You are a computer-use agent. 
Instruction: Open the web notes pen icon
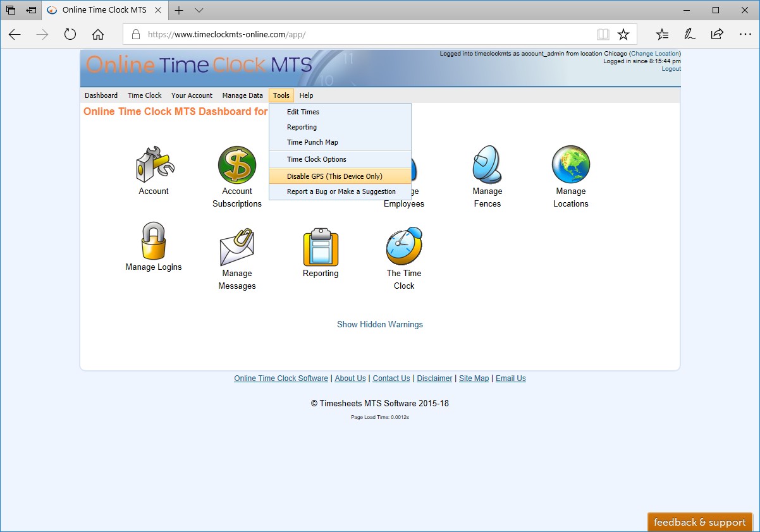[690, 34]
